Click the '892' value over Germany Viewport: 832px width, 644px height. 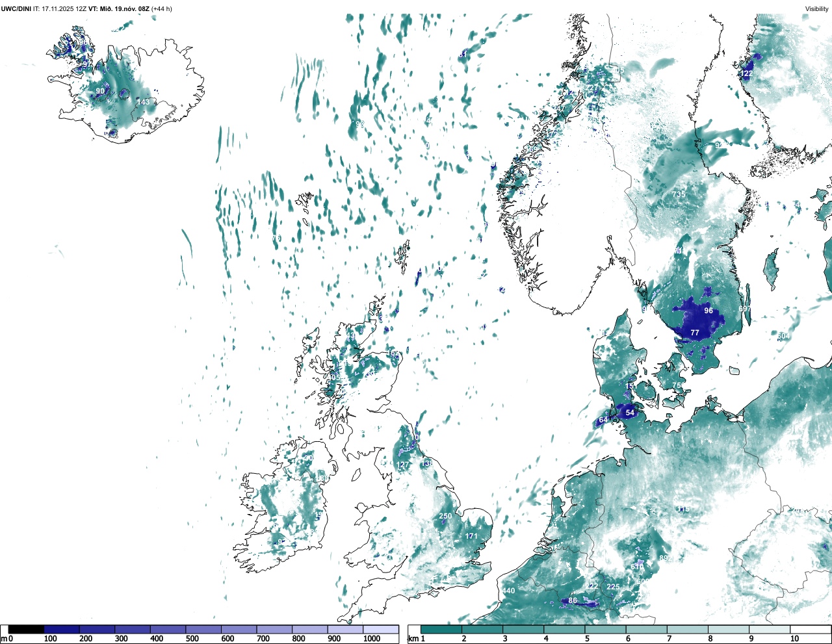coord(664,558)
